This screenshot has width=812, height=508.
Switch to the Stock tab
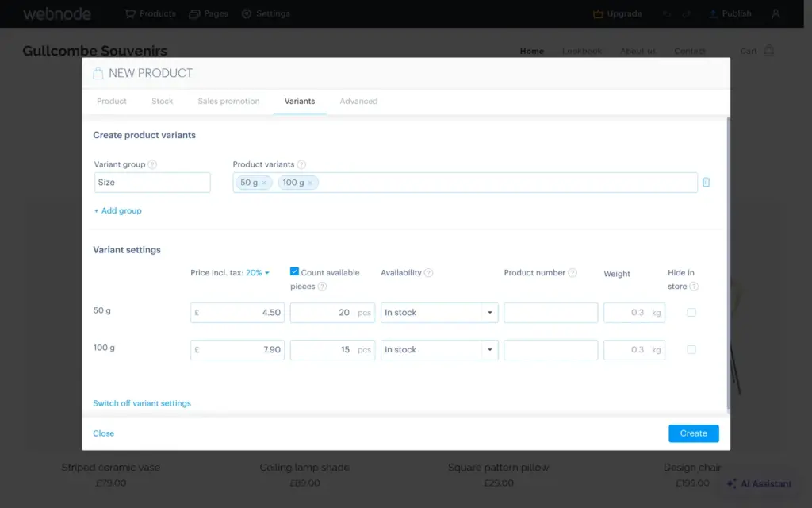162,101
